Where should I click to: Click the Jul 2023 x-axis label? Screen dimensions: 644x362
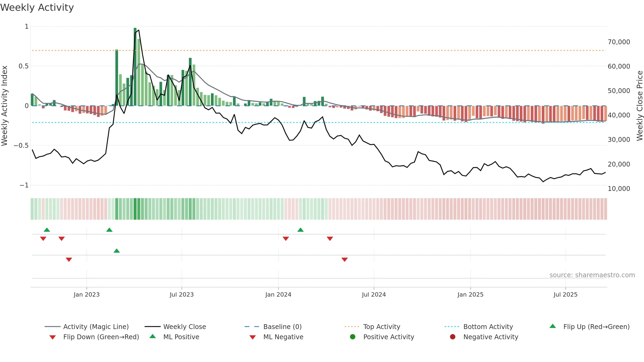182,294
